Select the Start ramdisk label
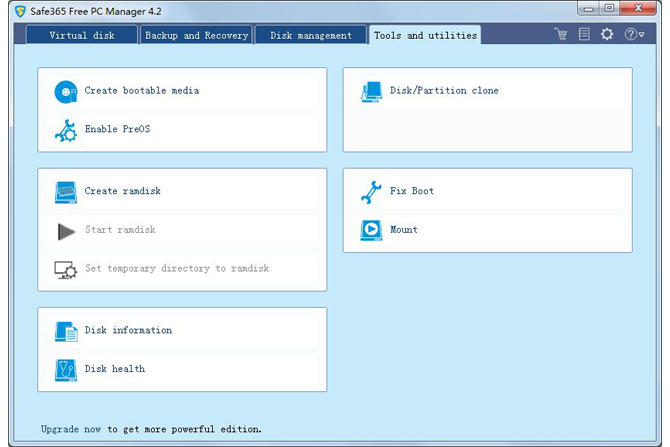The image size is (670, 447). pos(120,230)
